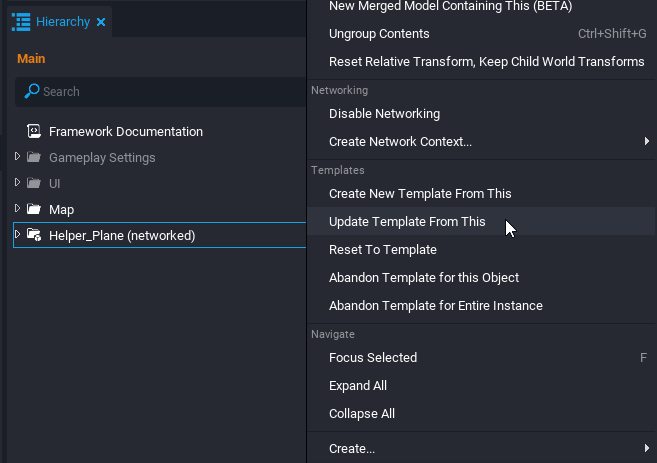
Task: Click the UI folder icon
Action: tap(34, 184)
